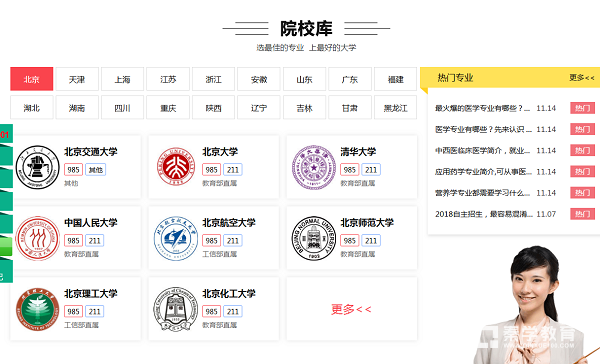Click 教育部直属 text under 北京大学
600x364 pixels.
click(220, 183)
